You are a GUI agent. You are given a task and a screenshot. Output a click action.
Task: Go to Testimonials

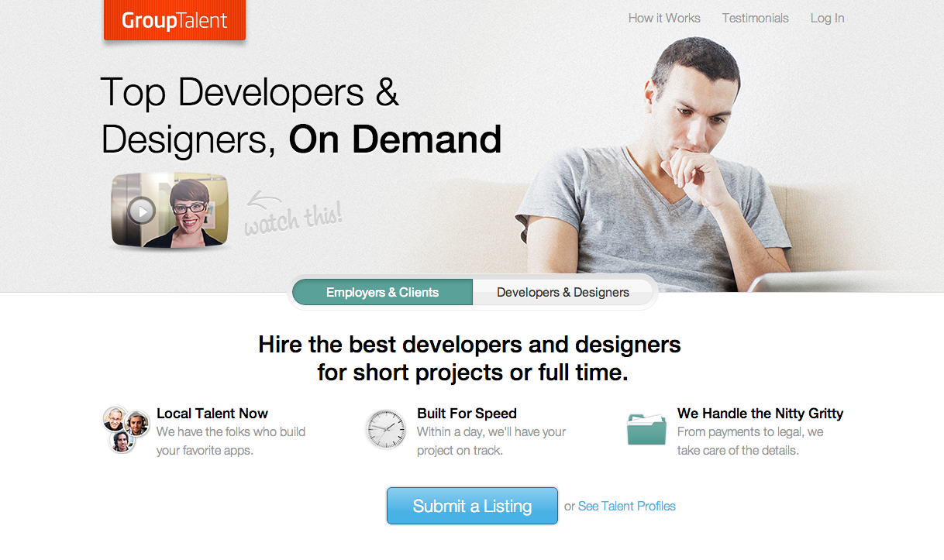click(755, 18)
